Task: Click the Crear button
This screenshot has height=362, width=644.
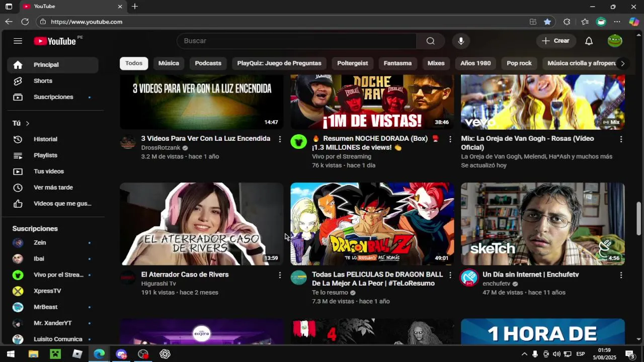Action: 556,41
